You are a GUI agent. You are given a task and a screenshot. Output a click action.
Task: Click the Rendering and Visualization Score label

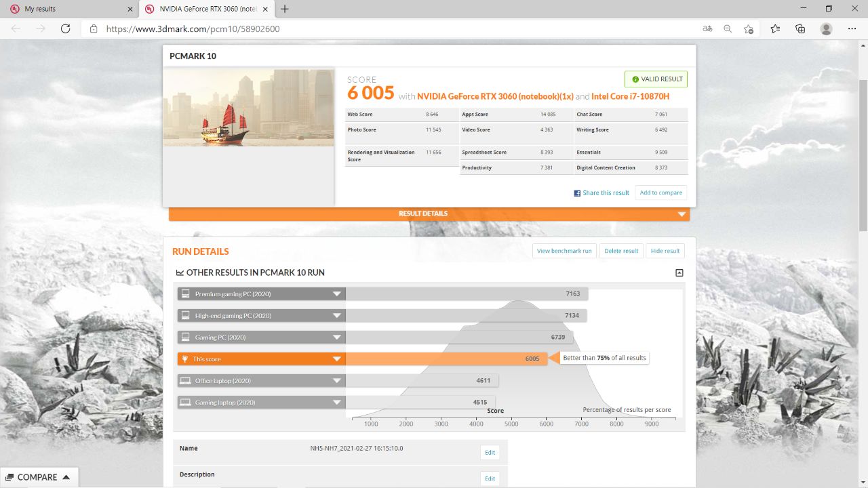pos(381,156)
